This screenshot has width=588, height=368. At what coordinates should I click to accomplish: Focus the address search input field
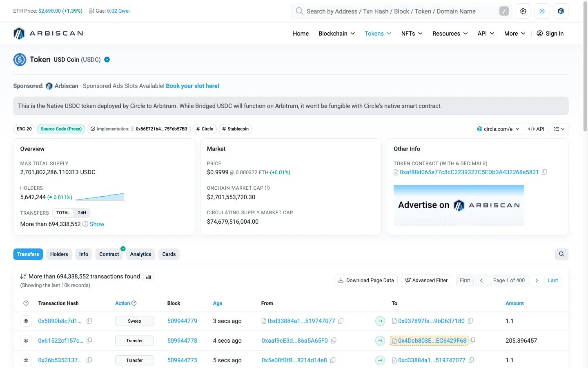(x=402, y=11)
